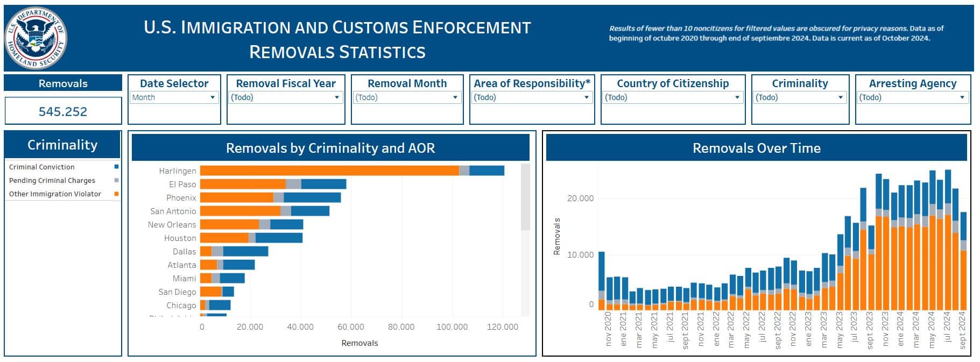The image size is (980, 362).
Task: Expand the Removal Fiscal Year dropdown
Action: pyautogui.click(x=285, y=97)
